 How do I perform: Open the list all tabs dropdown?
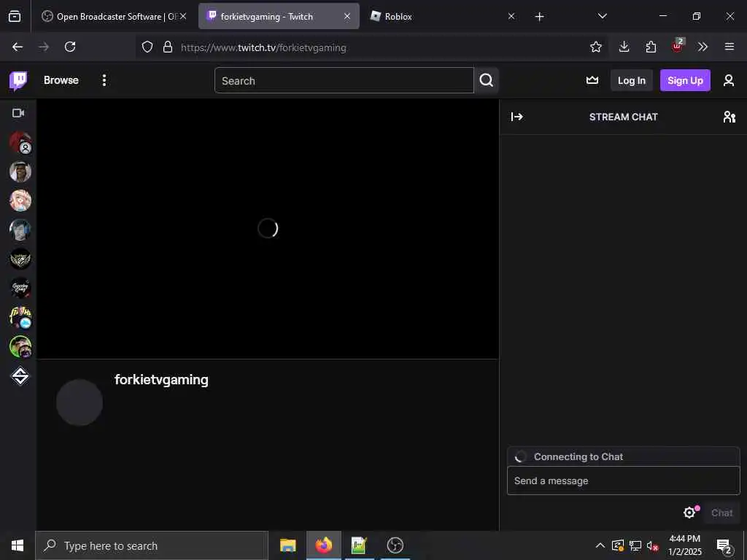coord(602,16)
